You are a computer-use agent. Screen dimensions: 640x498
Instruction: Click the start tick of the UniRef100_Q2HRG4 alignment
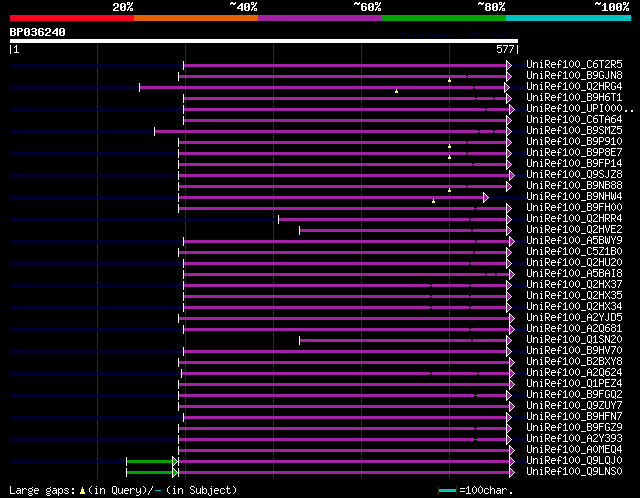click(140, 87)
